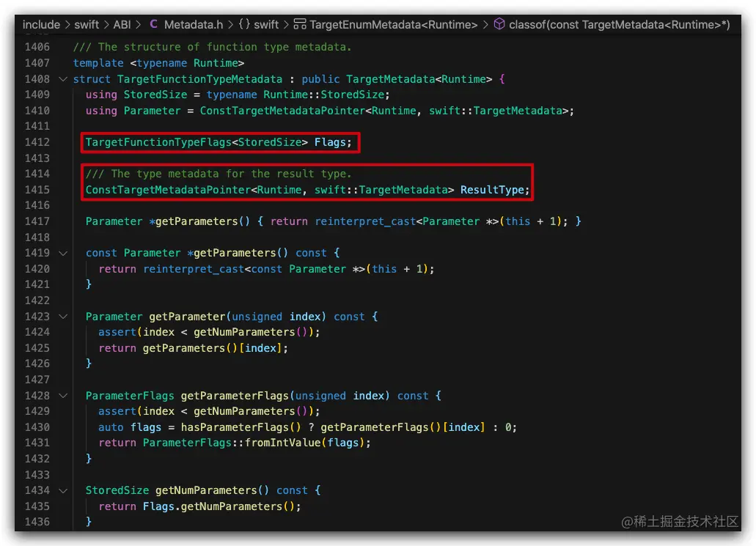Viewport: 756px width, 546px height.
Task: Collapse getParameter fold at line 1423
Action: click(62, 317)
